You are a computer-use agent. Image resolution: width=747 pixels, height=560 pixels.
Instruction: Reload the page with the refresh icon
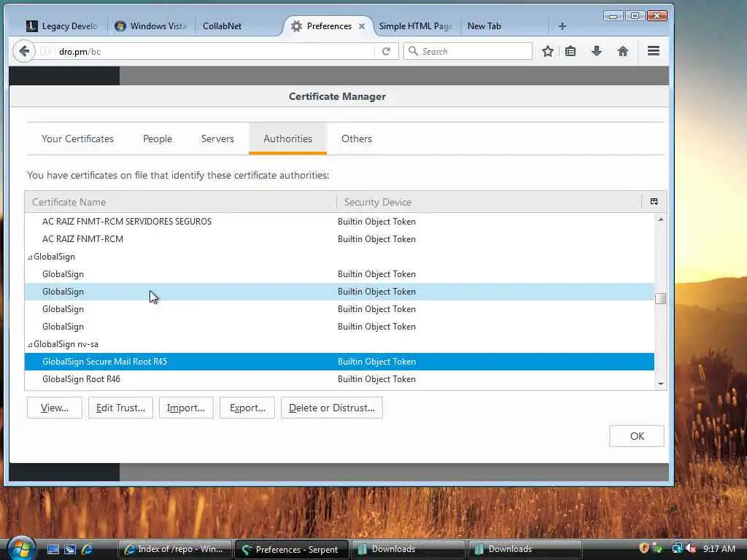(387, 51)
